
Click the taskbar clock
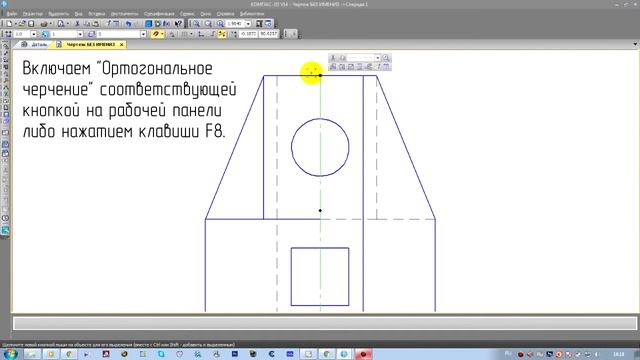click(619, 354)
